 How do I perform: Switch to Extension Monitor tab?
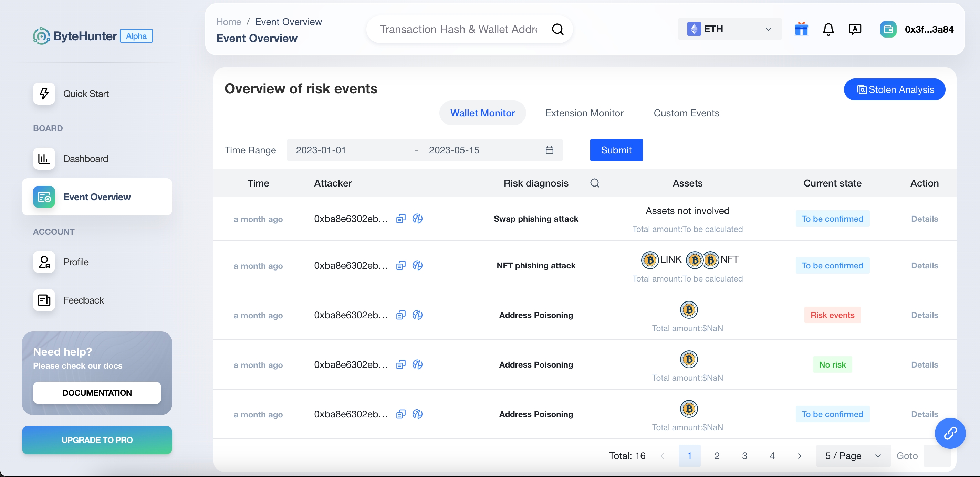(x=584, y=113)
